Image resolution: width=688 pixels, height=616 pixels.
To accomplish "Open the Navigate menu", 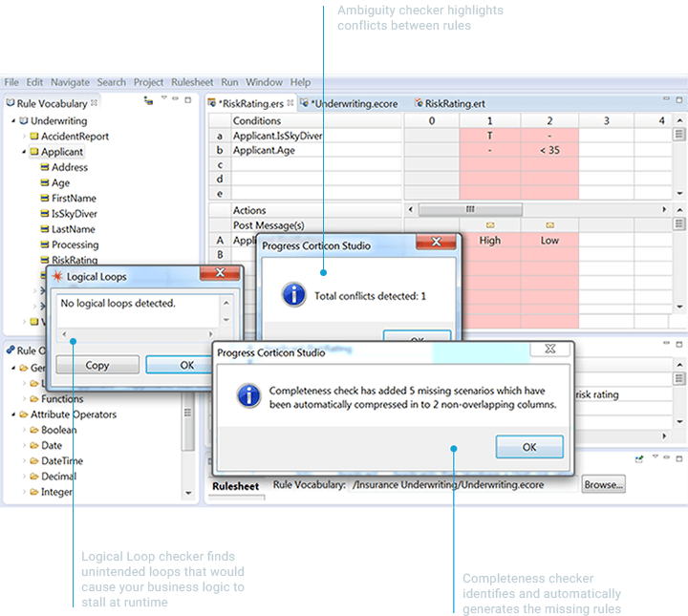I will click(70, 82).
